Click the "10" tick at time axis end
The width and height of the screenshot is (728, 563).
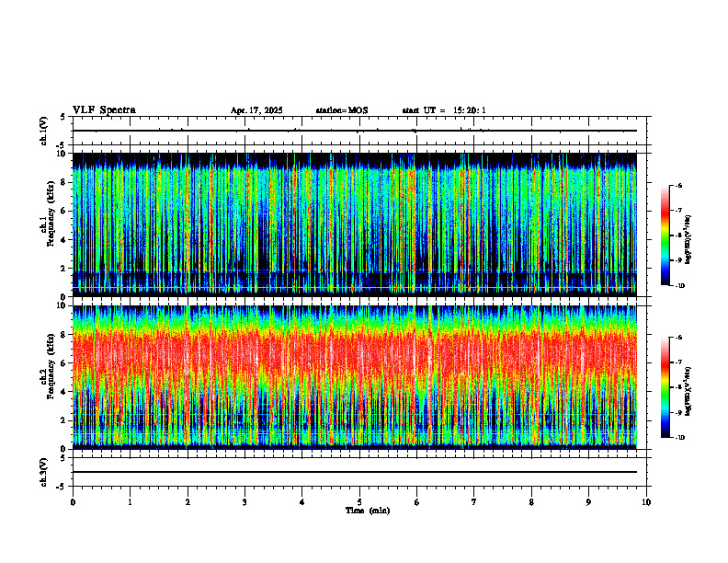[646, 502]
